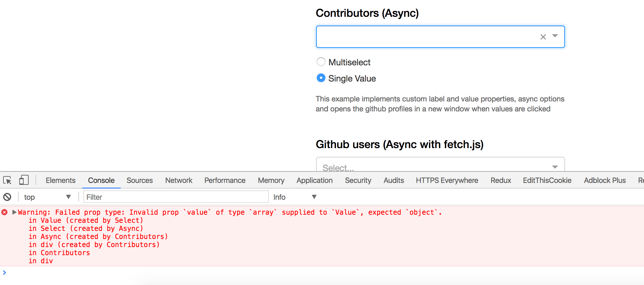The height and width of the screenshot is (285, 644).
Task: Switch to the Network tab
Action: (x=179, y=180)
